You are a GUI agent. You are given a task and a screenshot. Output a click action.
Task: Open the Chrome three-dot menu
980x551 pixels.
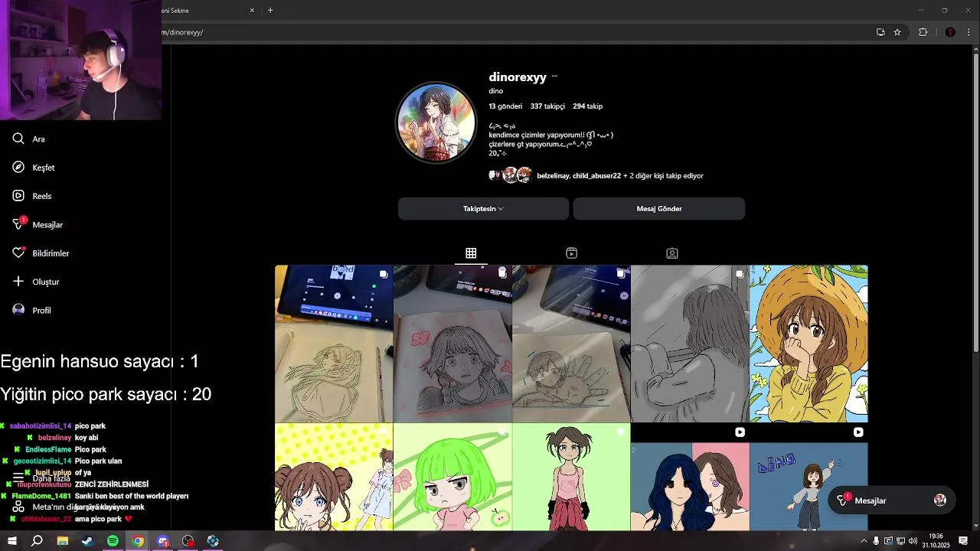(969, 32)
